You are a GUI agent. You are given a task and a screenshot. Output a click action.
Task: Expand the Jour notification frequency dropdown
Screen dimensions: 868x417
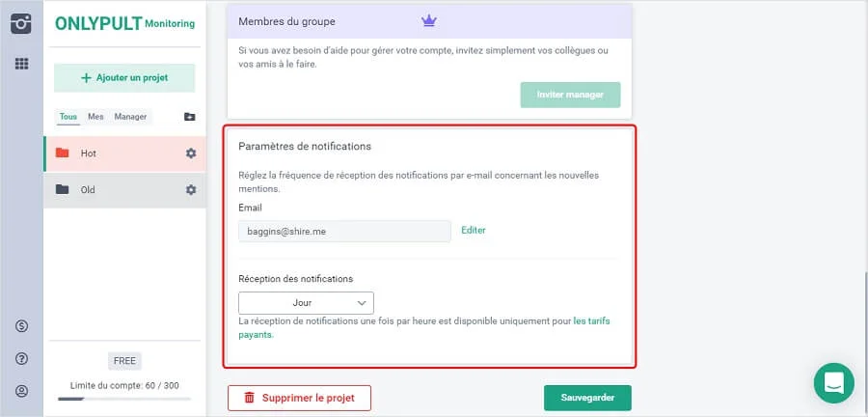(306, 303)
